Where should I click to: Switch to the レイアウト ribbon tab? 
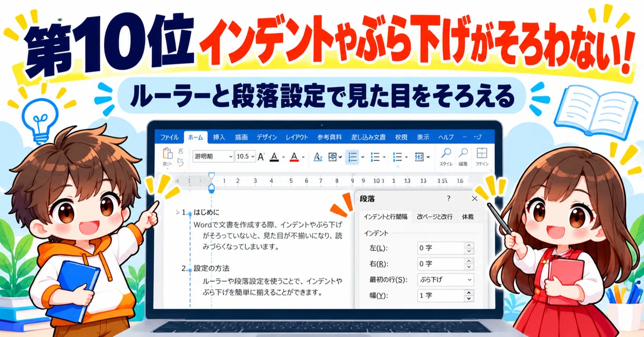point(297,137)
